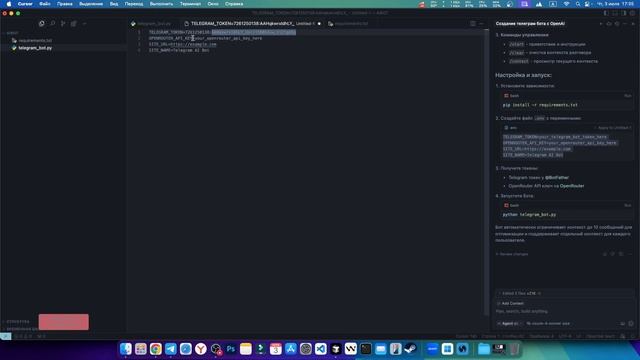Click the new chat icon in chat header
The image size is (640, 360).
[x=601, y=24]
